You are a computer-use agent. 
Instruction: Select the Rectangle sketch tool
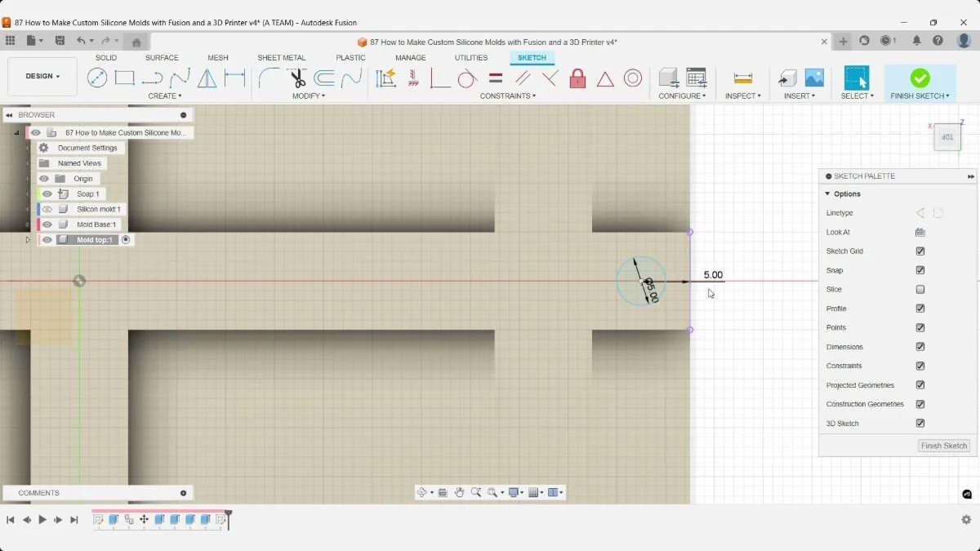click(x=124, y=78)
